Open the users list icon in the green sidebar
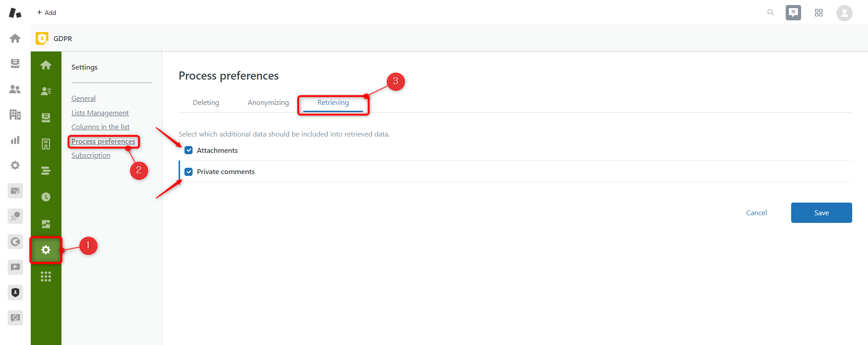868x345 pixels. pos(46,91)
